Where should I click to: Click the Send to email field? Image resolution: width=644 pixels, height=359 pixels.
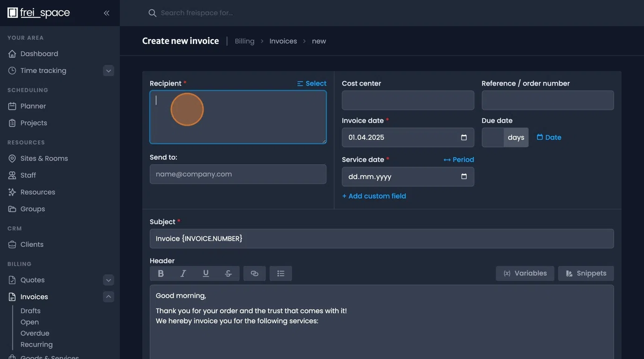pos(238,174)
